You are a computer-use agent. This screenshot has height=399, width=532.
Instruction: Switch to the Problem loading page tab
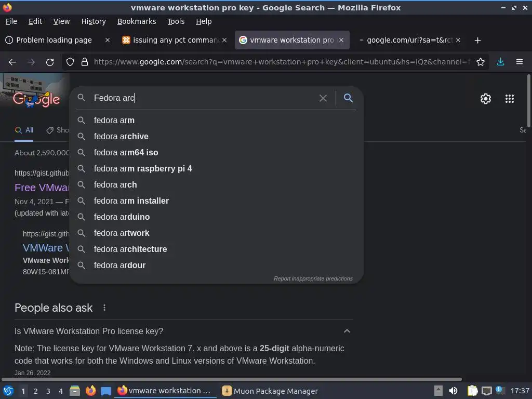click(54, 41)
